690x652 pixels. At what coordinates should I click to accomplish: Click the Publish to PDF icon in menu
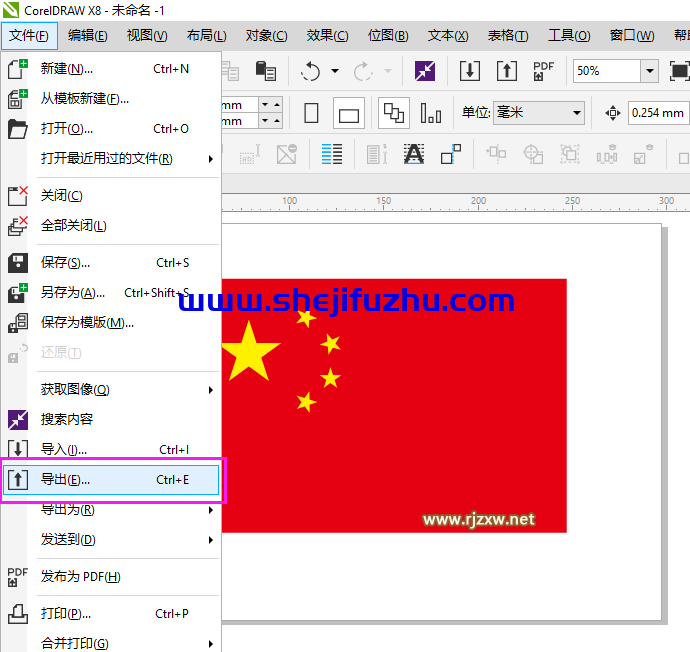click(x=18, y=577)
